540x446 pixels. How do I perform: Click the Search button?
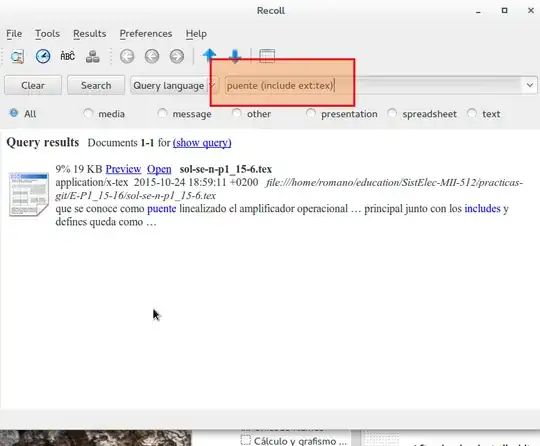96,85
